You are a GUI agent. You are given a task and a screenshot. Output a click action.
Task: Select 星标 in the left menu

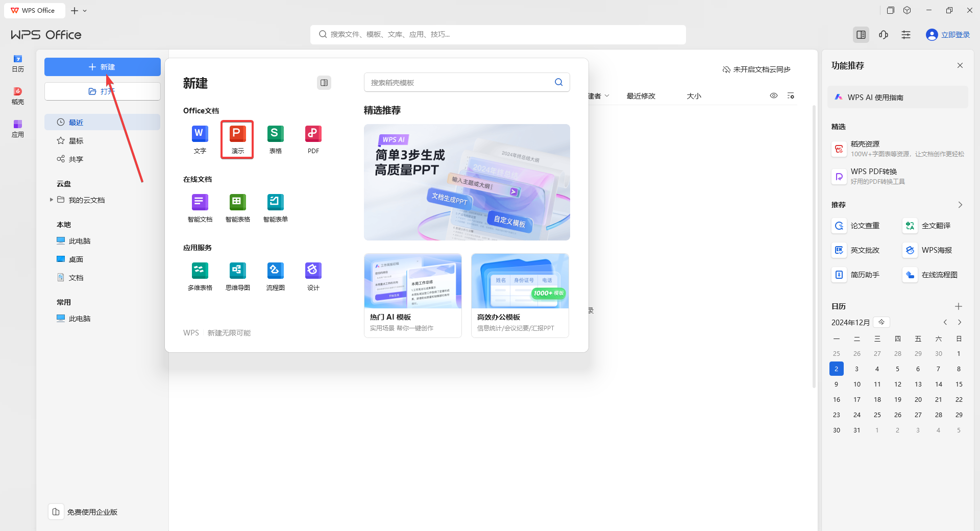[x=76, y=140]
